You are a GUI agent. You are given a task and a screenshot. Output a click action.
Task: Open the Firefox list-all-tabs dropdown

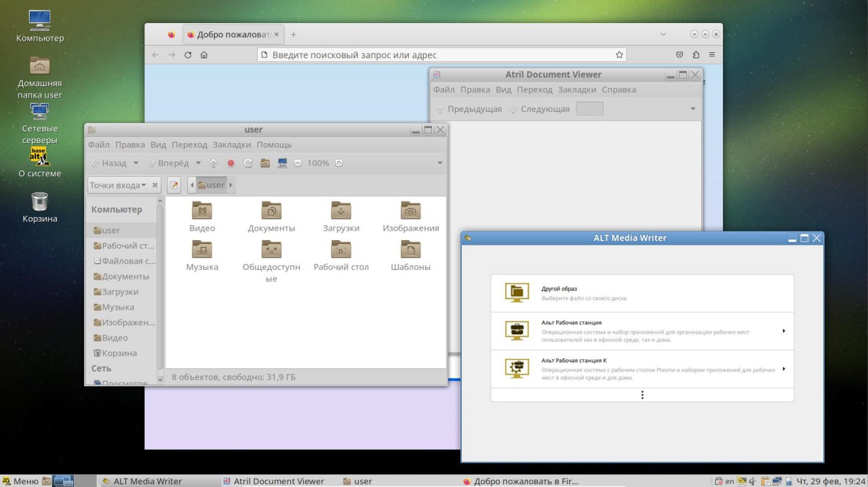tap(663, 35)
